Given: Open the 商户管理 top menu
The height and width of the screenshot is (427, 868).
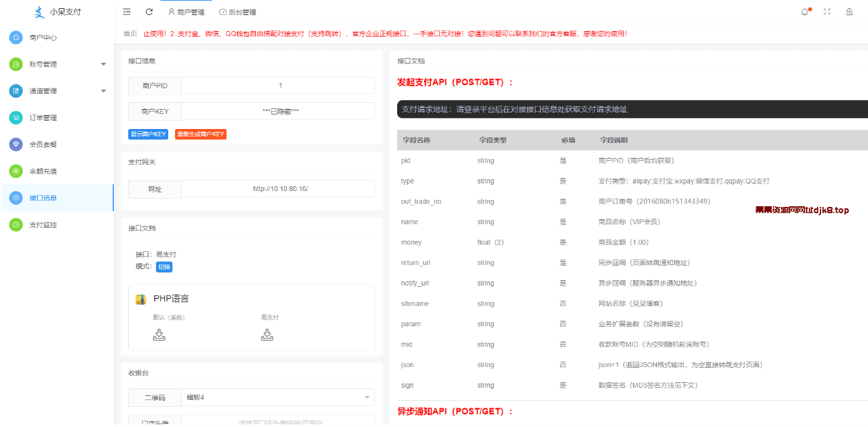Looking at the screenshot, I should 188,12.
